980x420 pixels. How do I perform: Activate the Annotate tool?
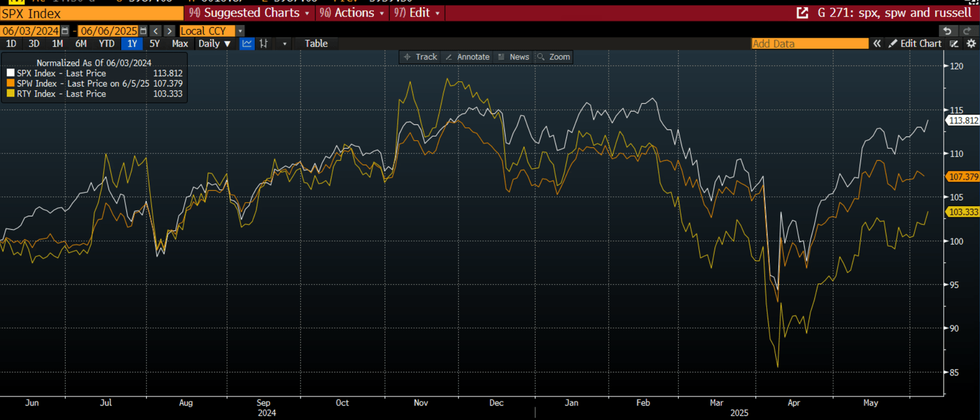[467, 57]
